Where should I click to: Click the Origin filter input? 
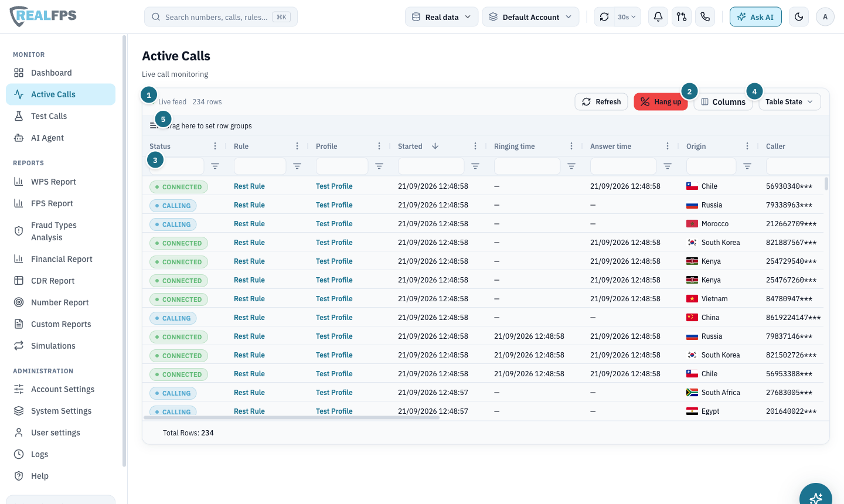pos(711,166)
